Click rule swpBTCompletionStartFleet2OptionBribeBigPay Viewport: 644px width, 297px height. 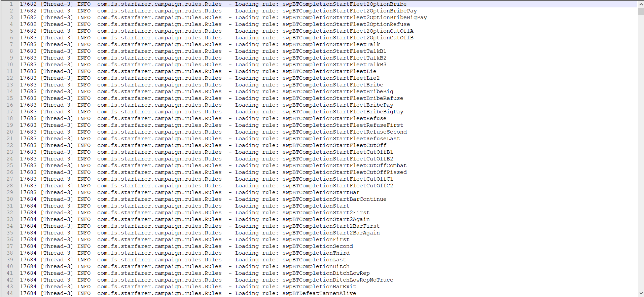click(354, 17)
